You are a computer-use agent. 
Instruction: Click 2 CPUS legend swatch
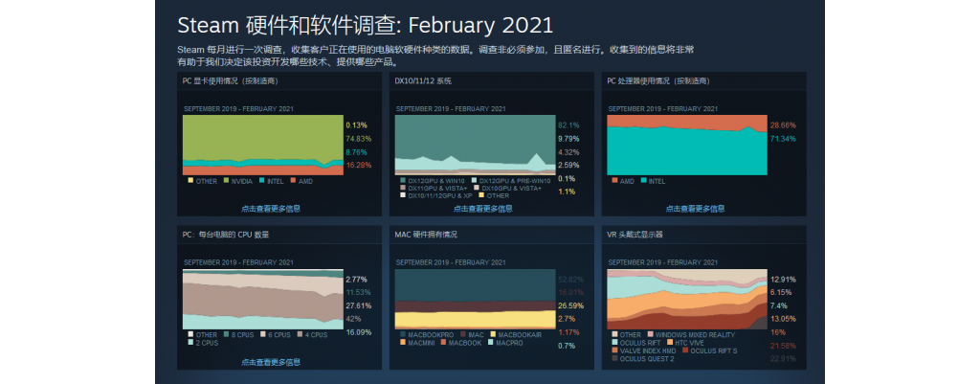190,342
